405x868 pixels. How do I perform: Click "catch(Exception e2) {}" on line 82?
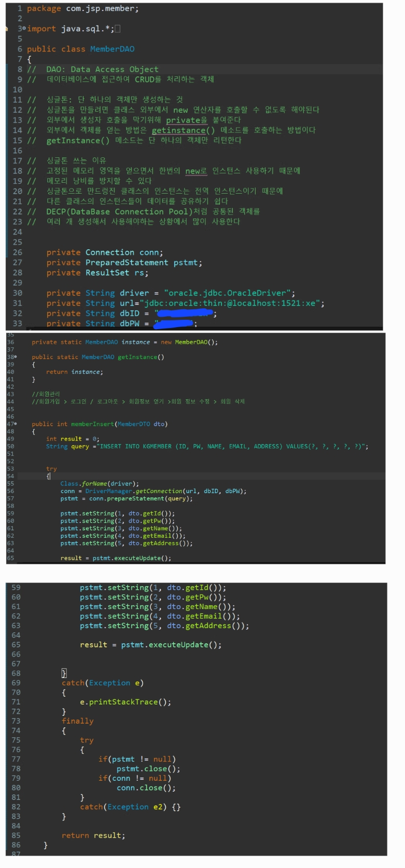[x=130, y=807]
